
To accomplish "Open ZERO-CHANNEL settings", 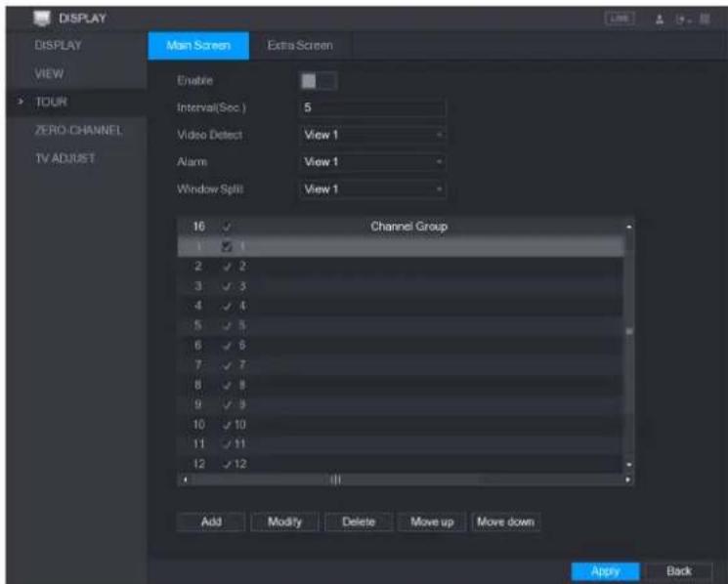I will [x=78, y=130].
